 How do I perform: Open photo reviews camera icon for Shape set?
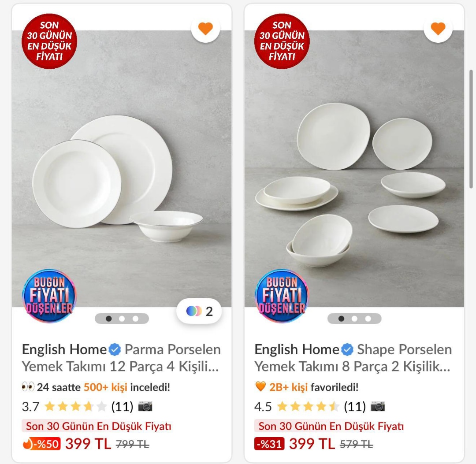tap(378, 406)
